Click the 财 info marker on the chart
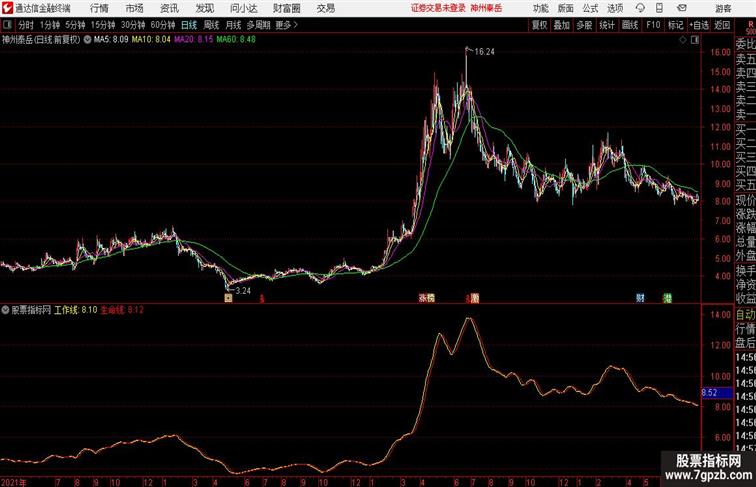Viewport: 756px width, 487px height. (640, 298)
